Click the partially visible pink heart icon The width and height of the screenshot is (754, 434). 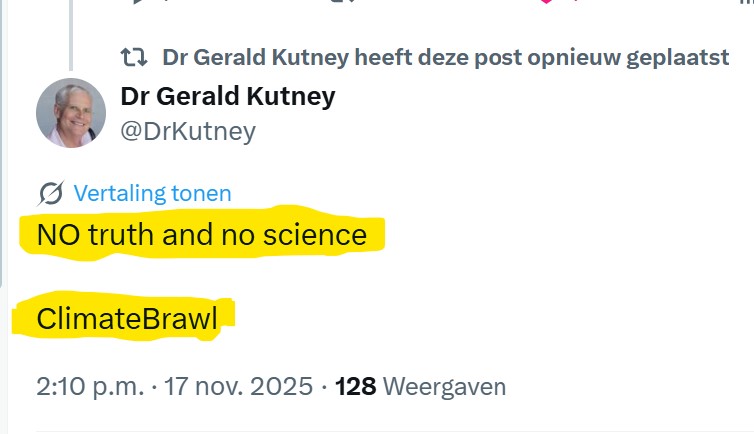point(545,2)
